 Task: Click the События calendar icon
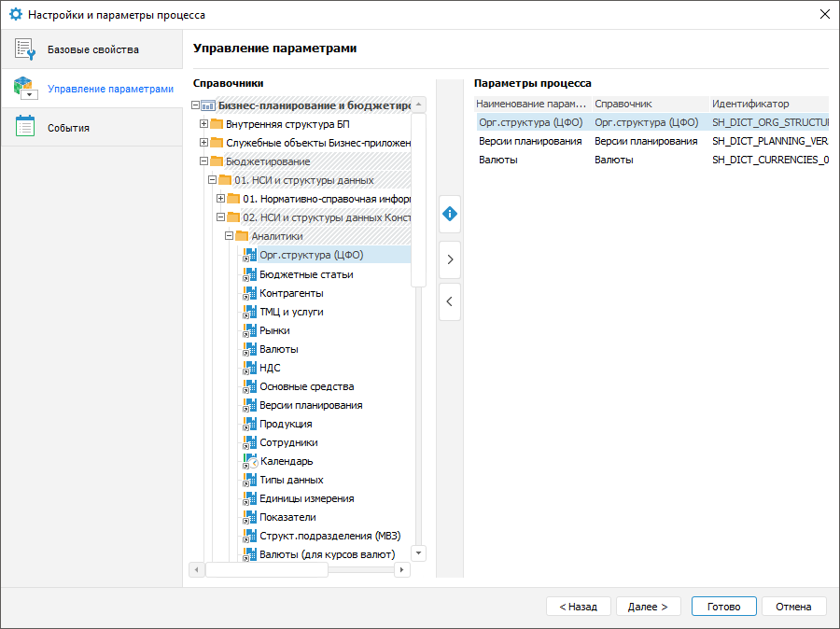pyautogui.click(x=25, y=127)
